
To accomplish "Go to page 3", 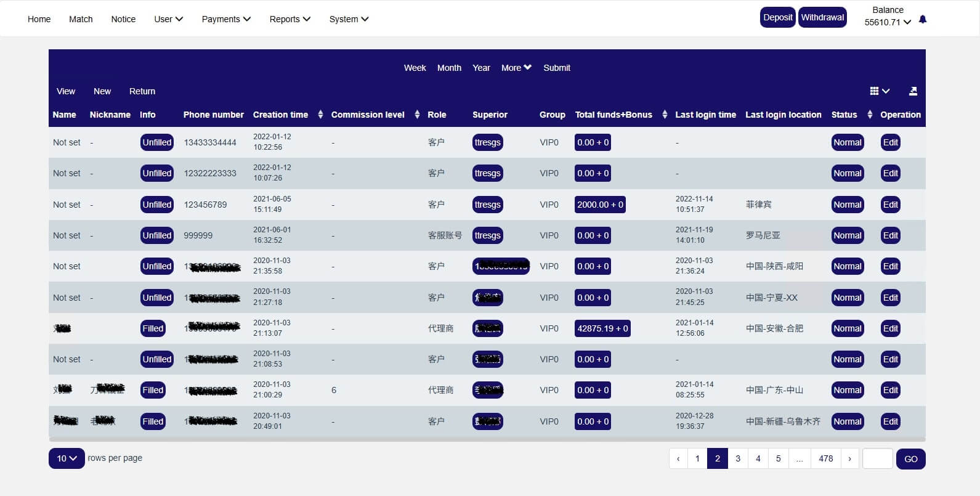I will 737,458.
